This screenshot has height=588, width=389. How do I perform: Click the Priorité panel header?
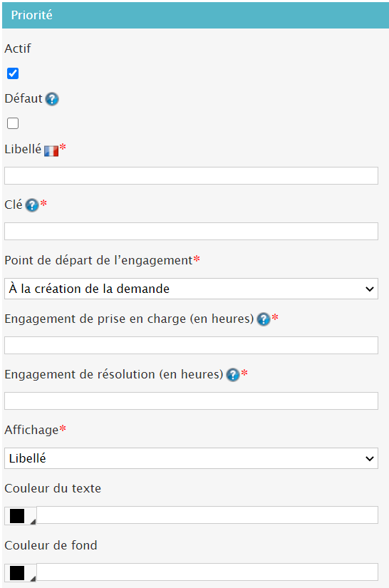(195, 16)
